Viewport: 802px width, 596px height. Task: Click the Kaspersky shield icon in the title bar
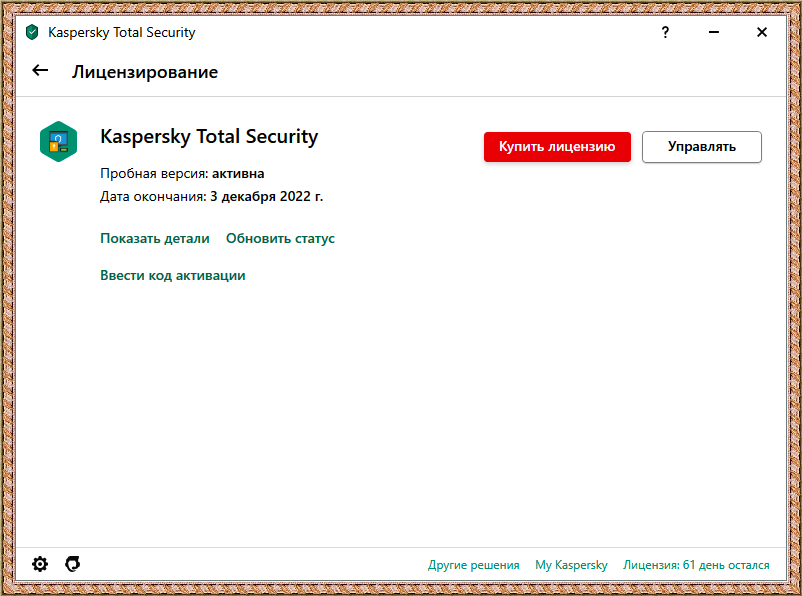pyautogui.click(x=32, y=32)
